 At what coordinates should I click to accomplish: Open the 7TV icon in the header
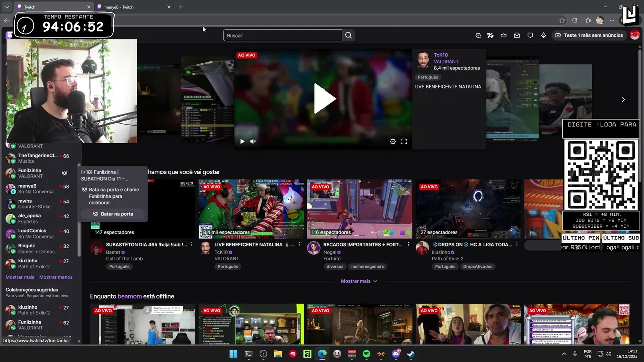(490, 35)
